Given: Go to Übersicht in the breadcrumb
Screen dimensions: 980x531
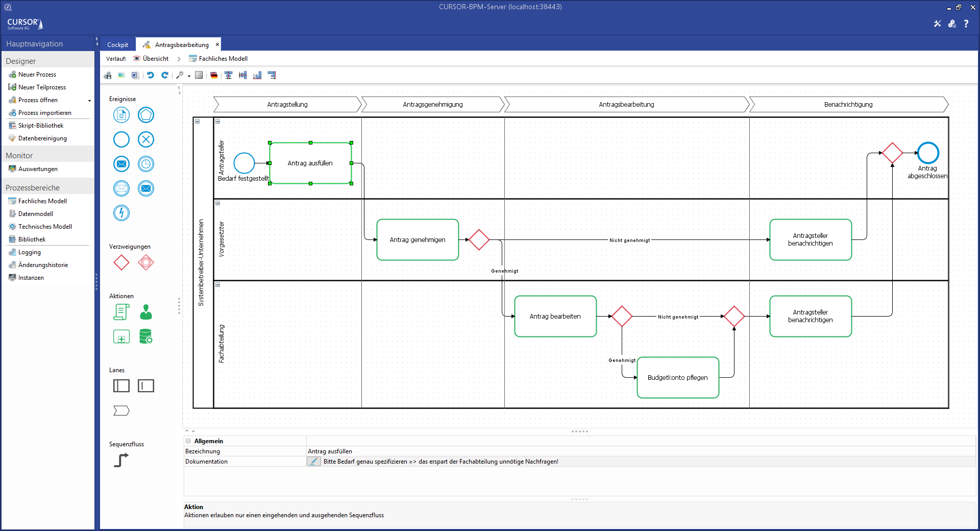Looking at the screenshot, I should tap(155, 59).
